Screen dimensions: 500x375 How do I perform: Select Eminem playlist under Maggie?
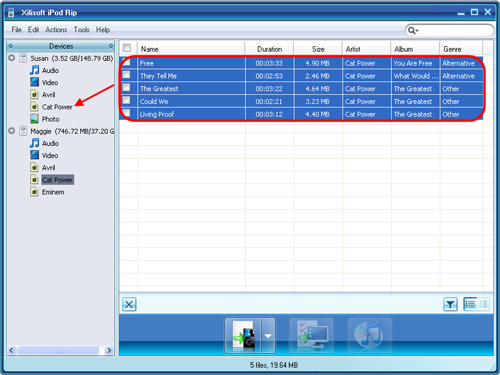click(x=53, y=192)
